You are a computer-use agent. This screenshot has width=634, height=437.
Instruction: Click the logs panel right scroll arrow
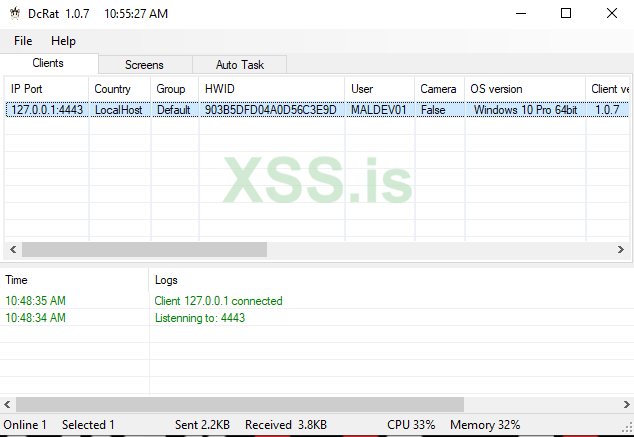[x=626, y=404]
